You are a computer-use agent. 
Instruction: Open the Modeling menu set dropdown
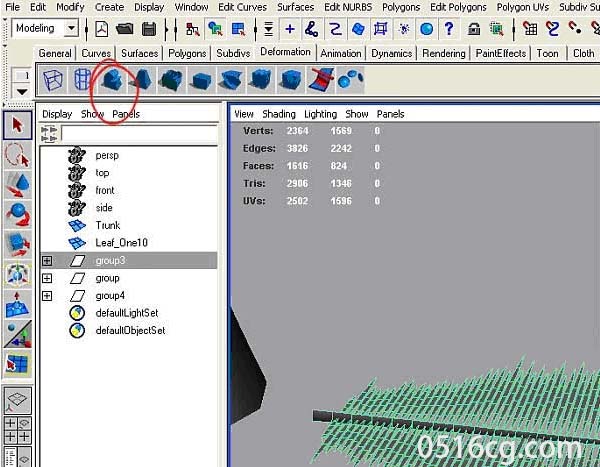click(71, 29)
